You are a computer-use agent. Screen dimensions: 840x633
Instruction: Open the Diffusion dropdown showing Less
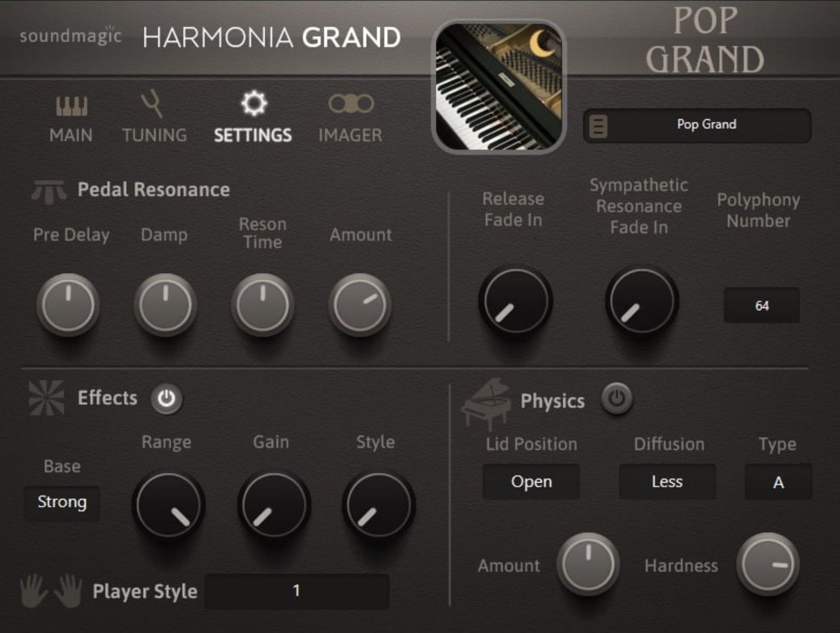pos(667,482)
